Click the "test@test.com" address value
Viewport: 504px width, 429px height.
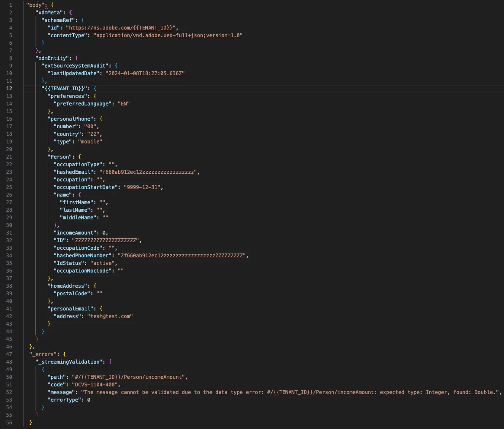point(110,317)
